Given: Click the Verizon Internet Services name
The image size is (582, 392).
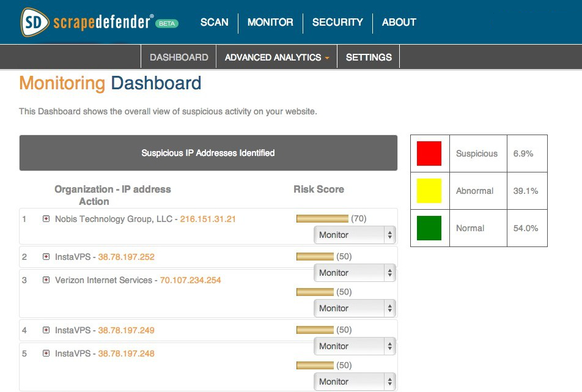Looking at the screenshot, I should pos(103,280).
